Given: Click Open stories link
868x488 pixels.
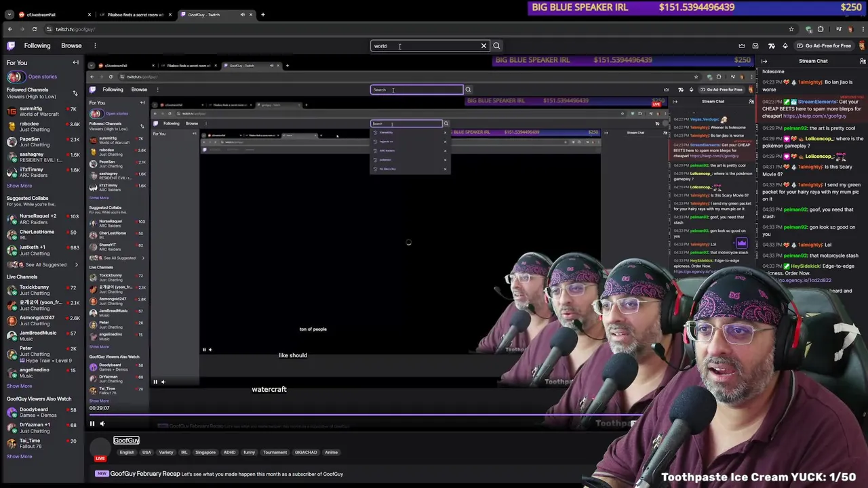Looking at the screenshot, I should [x=43, y=77].
